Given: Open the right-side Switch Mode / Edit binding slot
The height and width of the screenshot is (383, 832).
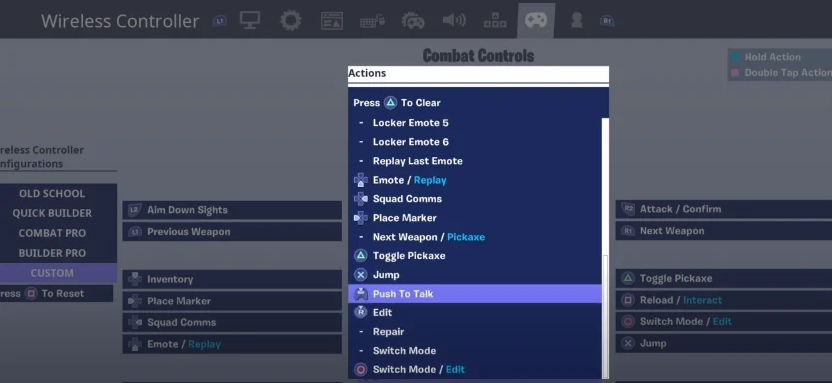Looking at the screenshot, I should (x=724, y=321).
